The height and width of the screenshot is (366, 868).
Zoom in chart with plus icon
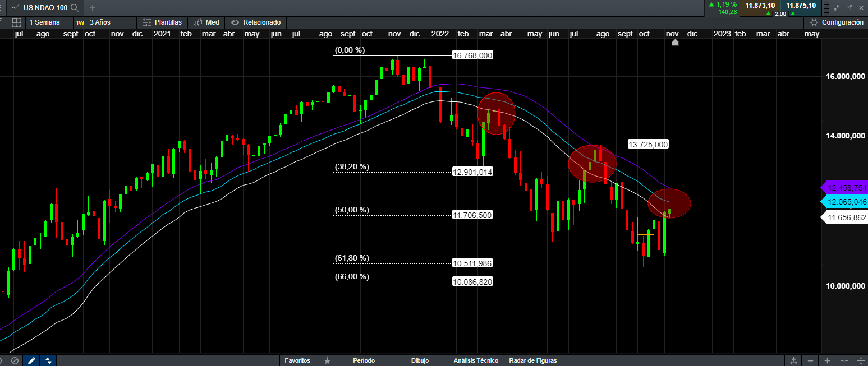[x=827, y=360]
